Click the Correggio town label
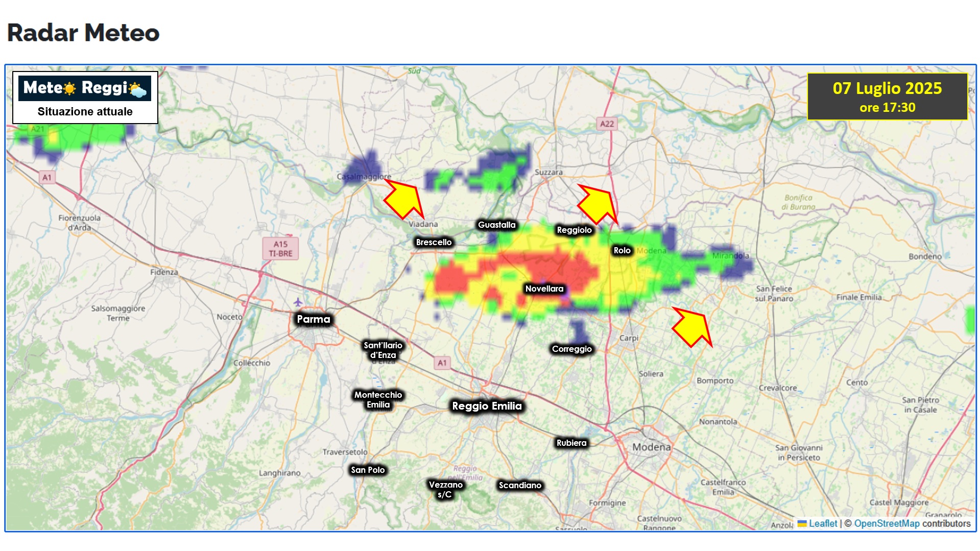This screenshot has width=980, height=551. click(x=572, y=349)
